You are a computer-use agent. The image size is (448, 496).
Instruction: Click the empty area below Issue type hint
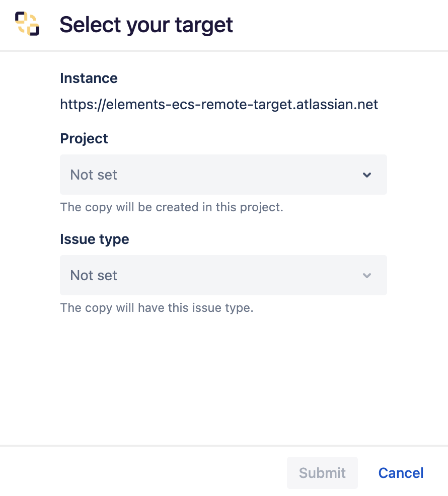pos(223,377)
